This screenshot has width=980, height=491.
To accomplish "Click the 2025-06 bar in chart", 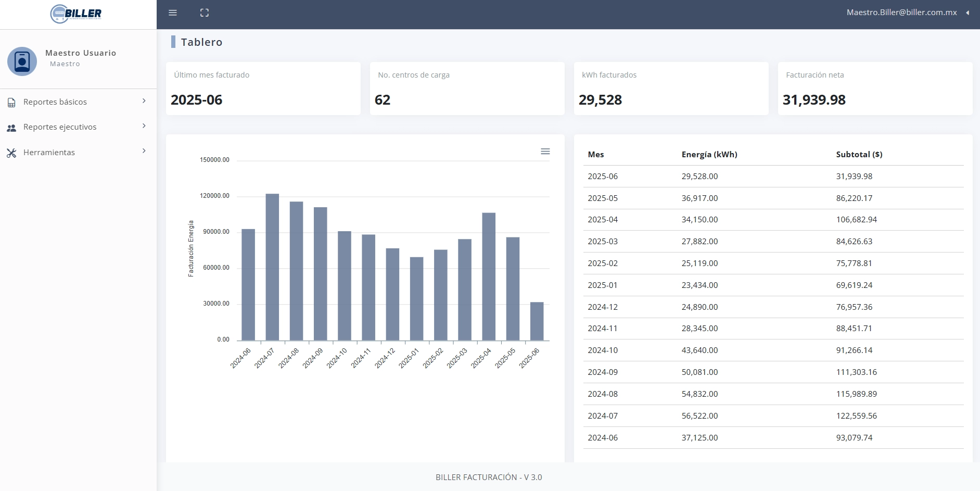I will click(x=537, y=321).
